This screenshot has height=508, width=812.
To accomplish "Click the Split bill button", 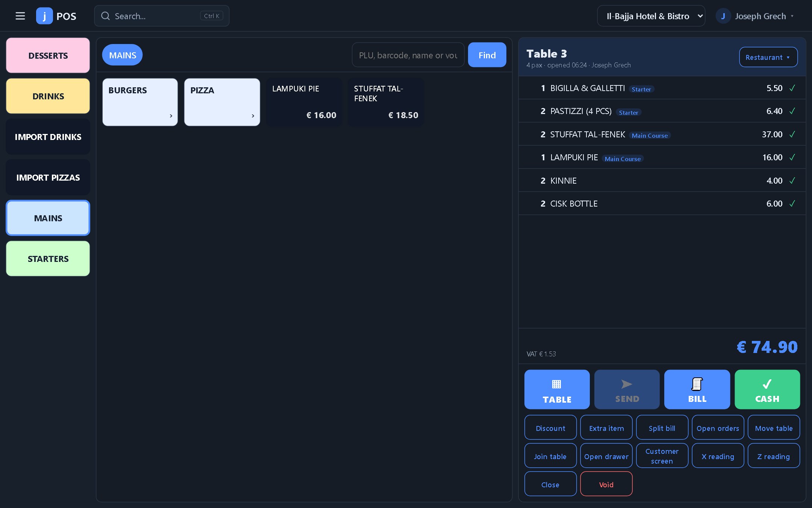I will pos(662,428).
